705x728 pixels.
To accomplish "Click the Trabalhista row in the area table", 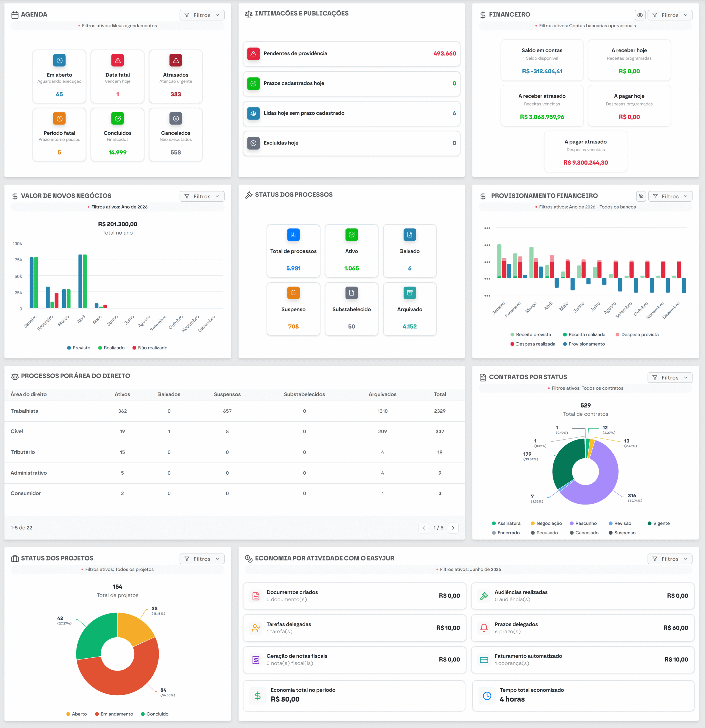I will click(234, 411).
